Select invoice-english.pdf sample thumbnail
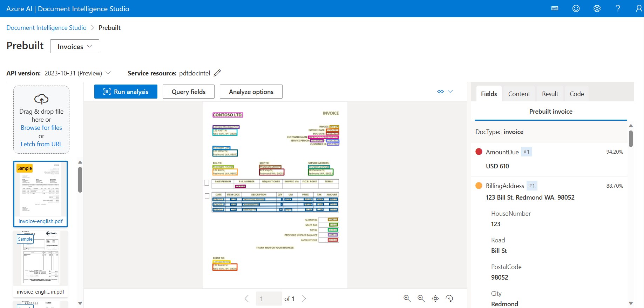 [41, 194]
